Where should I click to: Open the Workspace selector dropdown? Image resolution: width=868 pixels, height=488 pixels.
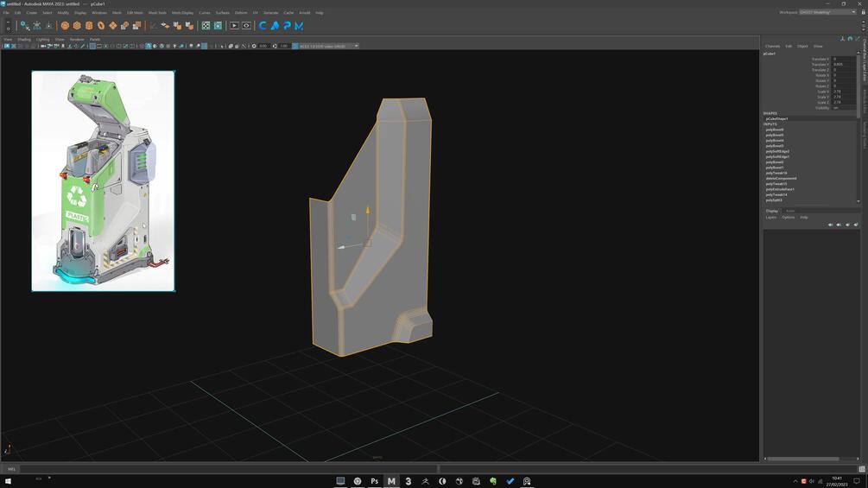tap(827, 12)
